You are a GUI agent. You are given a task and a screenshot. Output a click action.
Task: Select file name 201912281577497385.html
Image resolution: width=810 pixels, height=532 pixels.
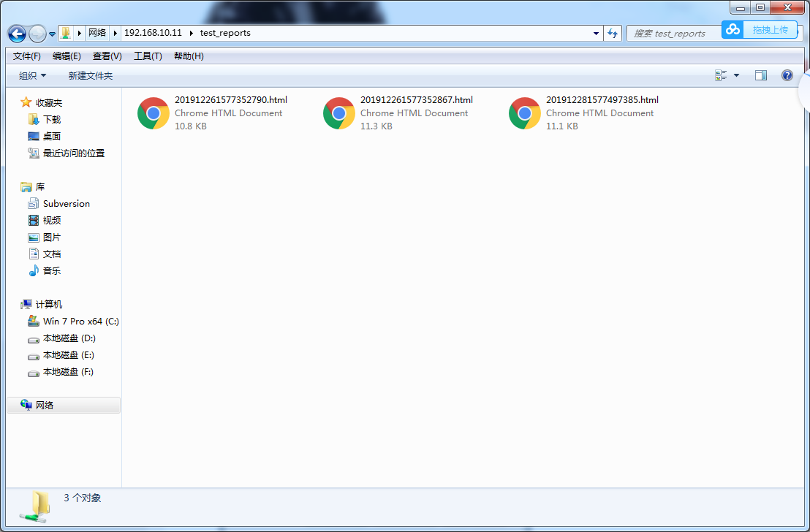pos(602,99)
